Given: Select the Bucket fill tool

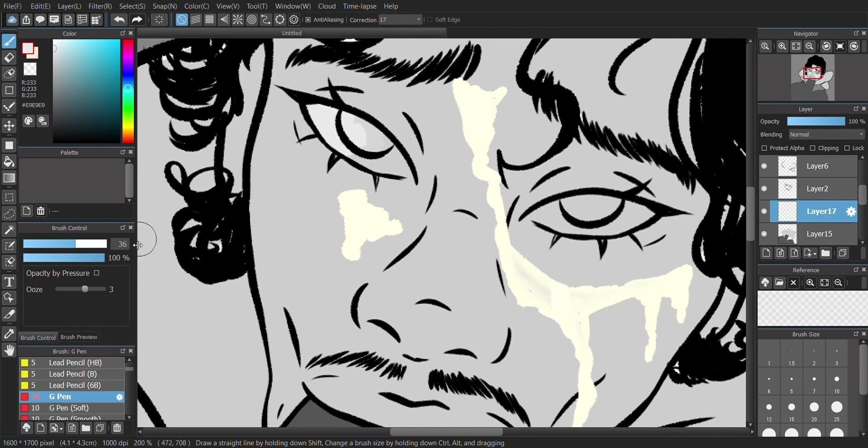Looking at the screenshot, I should pos(9,162).
